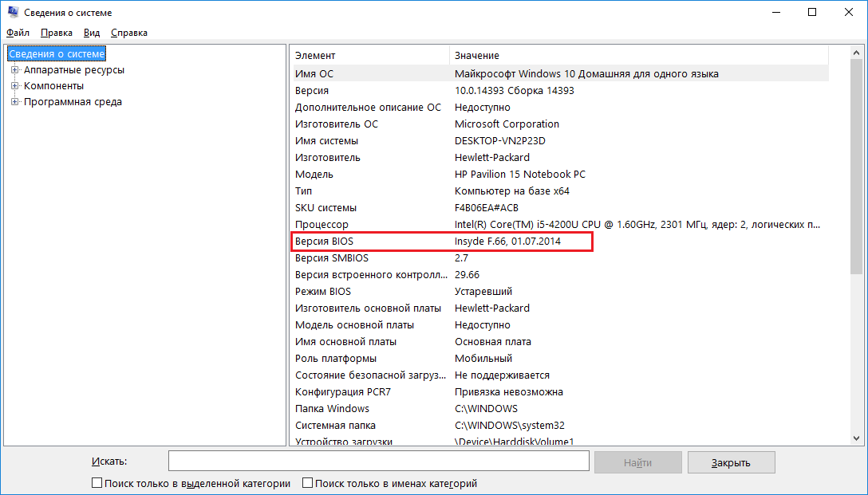Click the Закрыть button
The width and height of the screenshot is (868, 495).
(730, 462)
